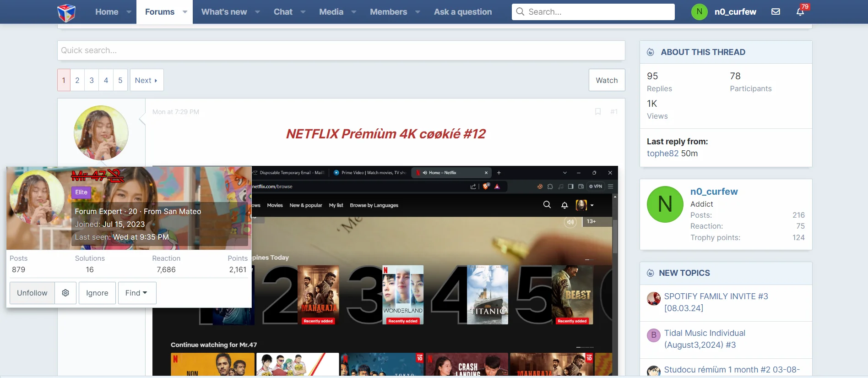
Task: Go to page 4 of thread
Action: tap(106, 80)
